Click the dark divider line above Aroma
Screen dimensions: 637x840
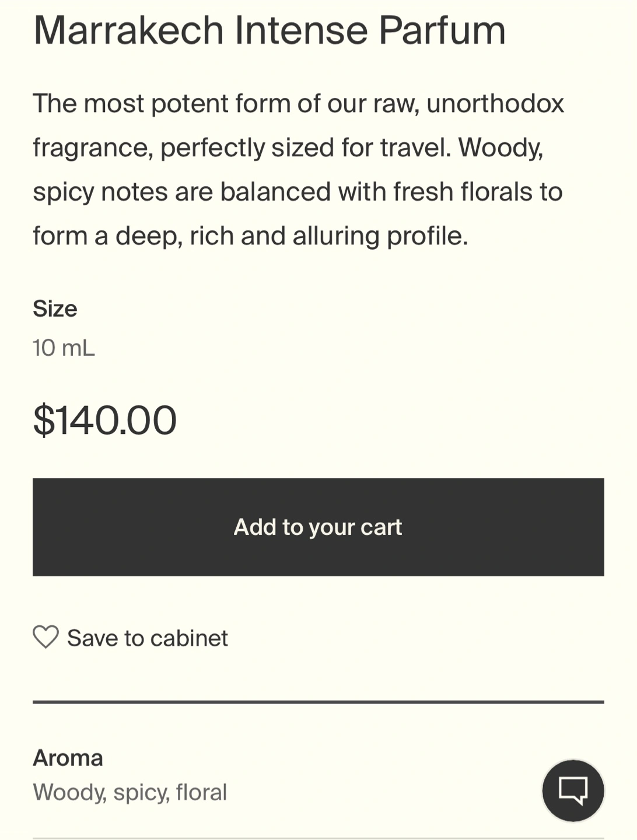(x=318, y=702)
